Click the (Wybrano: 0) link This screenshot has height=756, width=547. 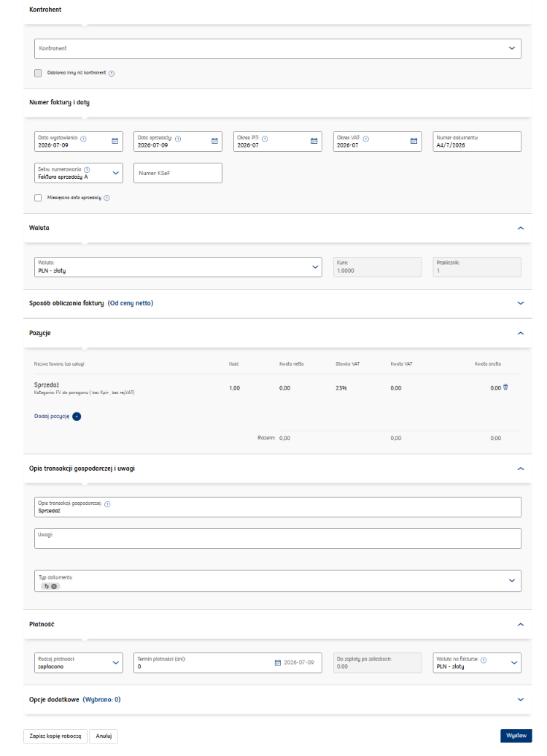click(101, 700)
